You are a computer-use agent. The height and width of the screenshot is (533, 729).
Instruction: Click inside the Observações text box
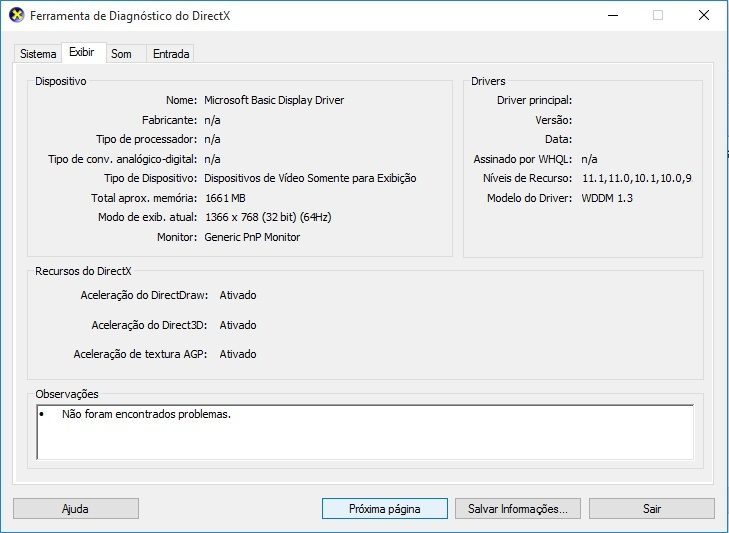coord(365,432)
